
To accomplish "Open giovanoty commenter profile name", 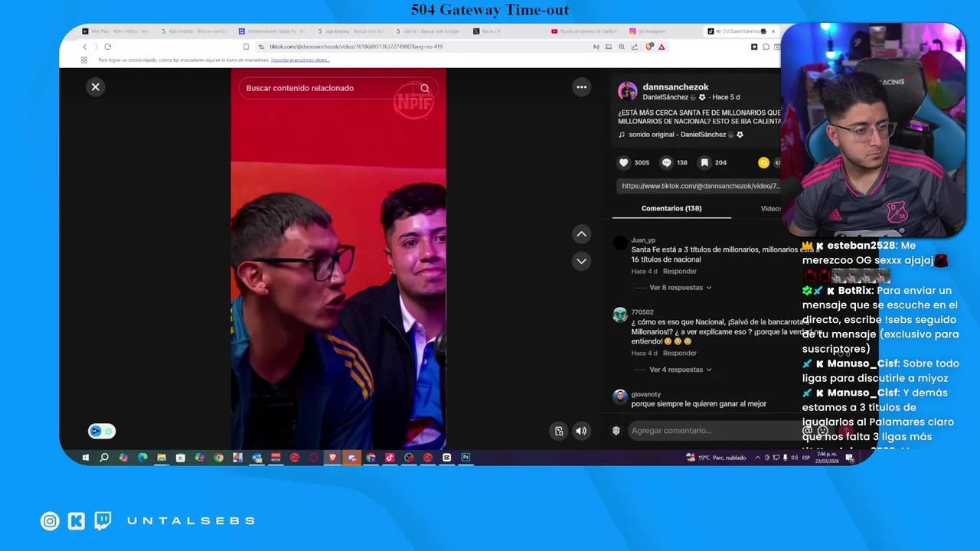I will pyautogui.click(x=646, y=394).
